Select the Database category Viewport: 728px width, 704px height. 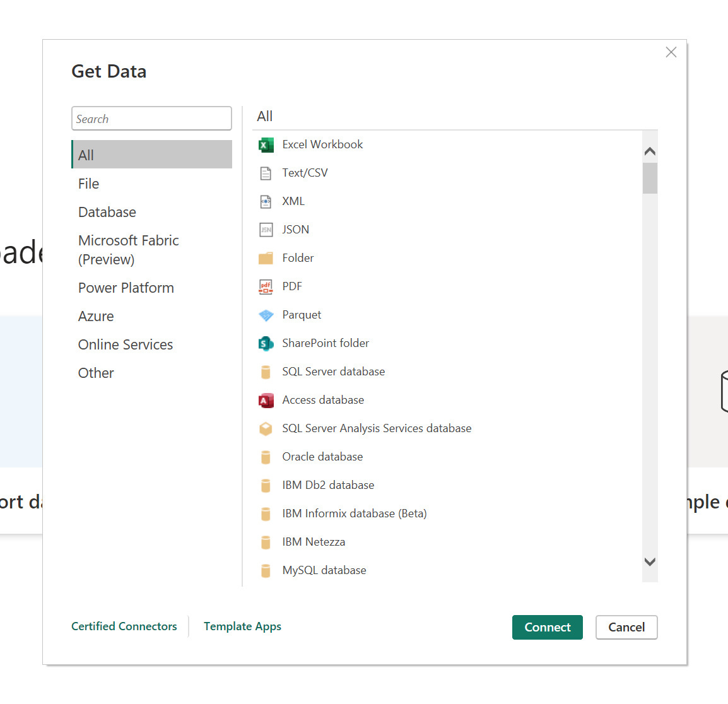(152, 212)
